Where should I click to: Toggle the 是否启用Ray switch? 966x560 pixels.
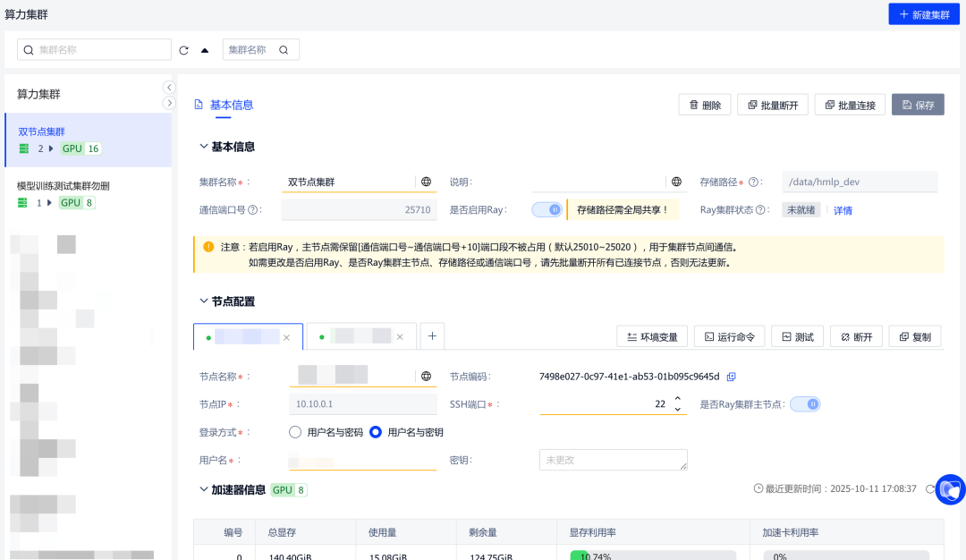coord(546,209)
